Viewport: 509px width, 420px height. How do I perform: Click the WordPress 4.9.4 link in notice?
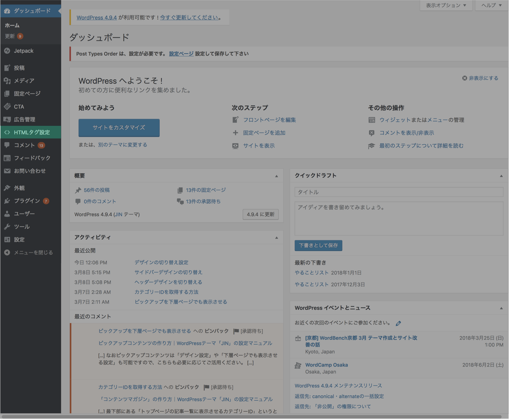click(97, 18)
